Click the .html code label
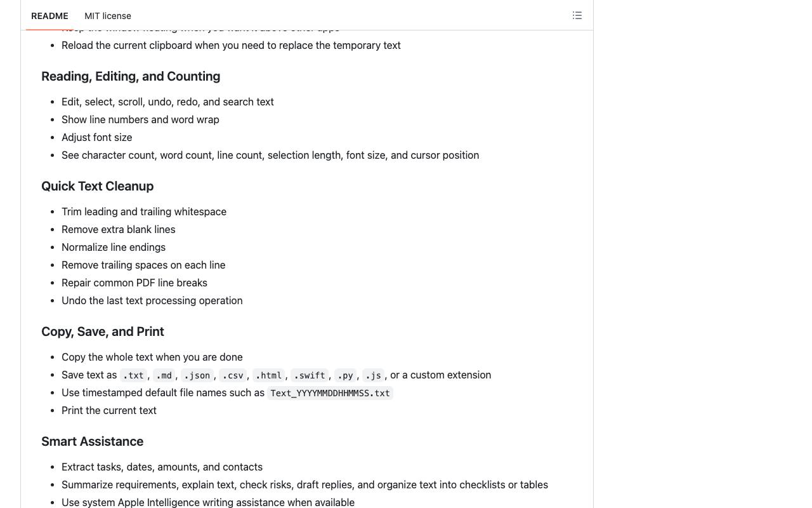 coord(268,375)
